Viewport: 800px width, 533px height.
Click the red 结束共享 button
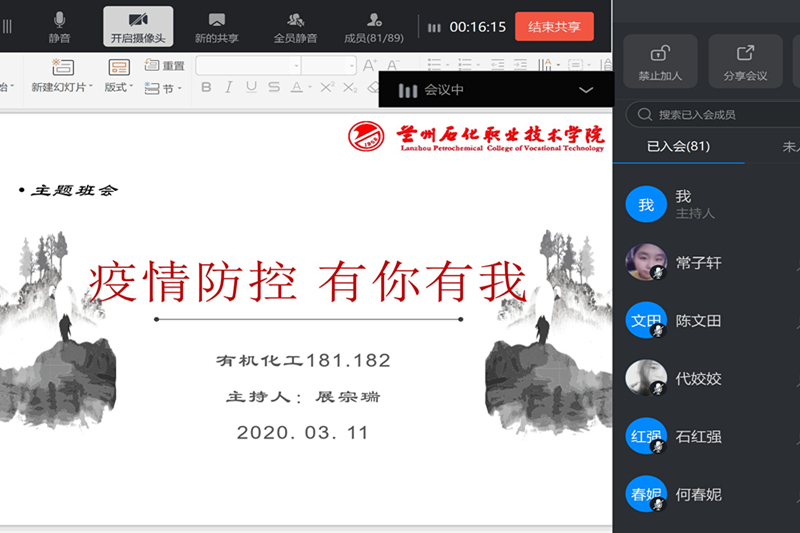(554, 27)
